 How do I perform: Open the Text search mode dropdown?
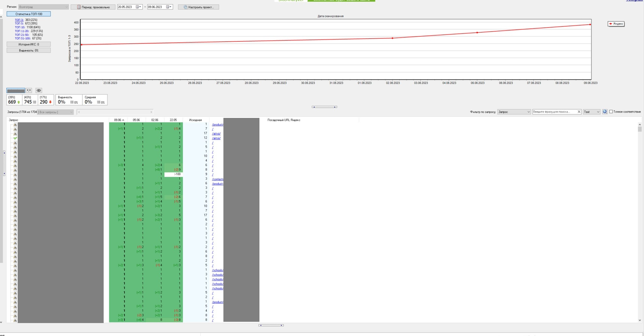(x=592, y=112)
